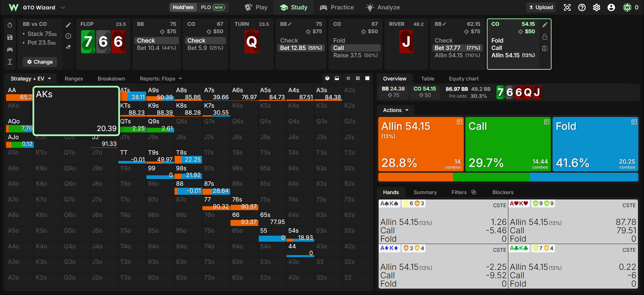644x295 pixels.
Task: Open the settings gear in top bar
Action: tap(597, 7)
